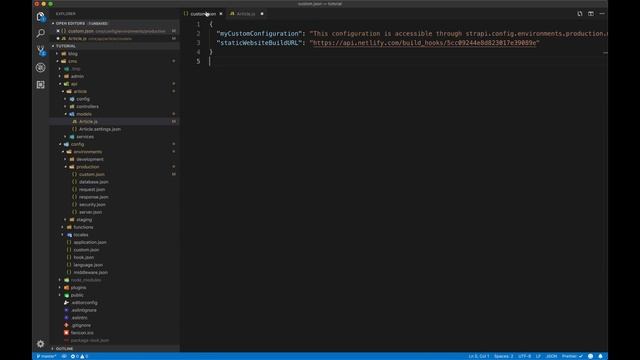Open the Search view in activity bar
The height and width of the screenshot is (360, 640).
click(x=40, y=33)
